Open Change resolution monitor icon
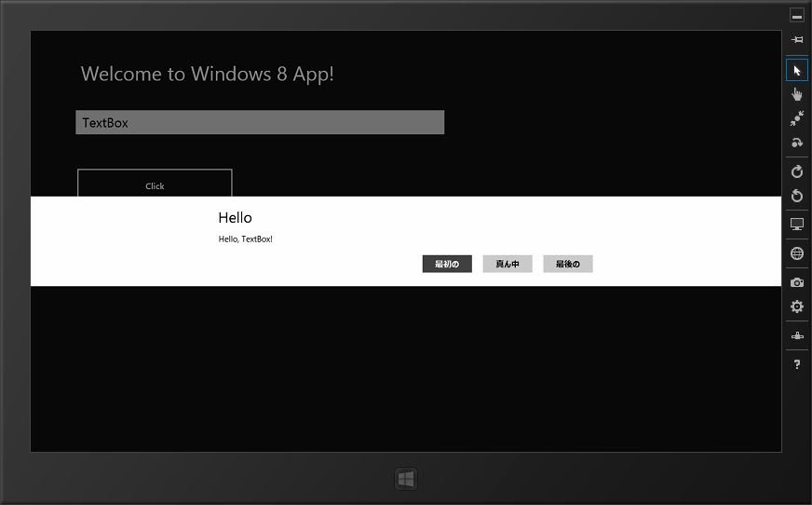 click(797, 225)
